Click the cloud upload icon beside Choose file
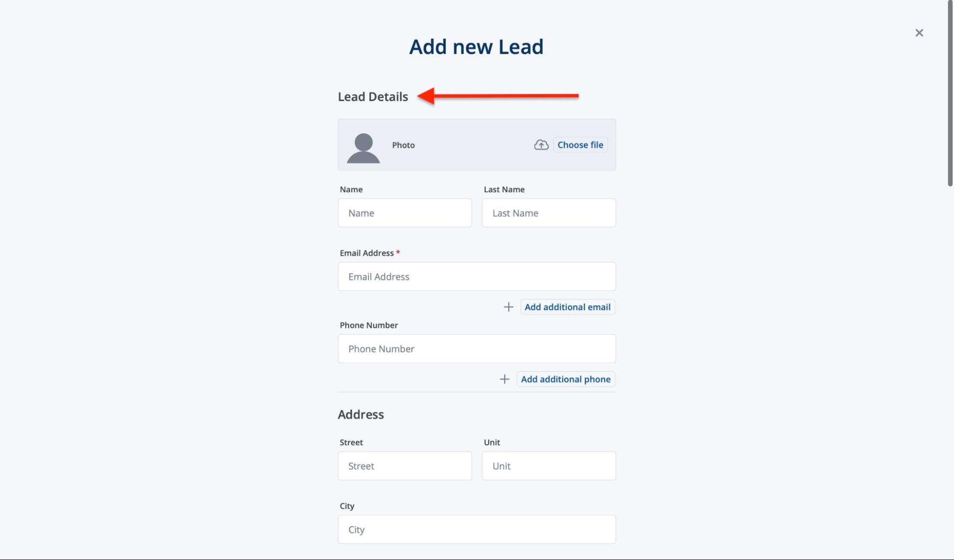 click(x=541, y=145)
